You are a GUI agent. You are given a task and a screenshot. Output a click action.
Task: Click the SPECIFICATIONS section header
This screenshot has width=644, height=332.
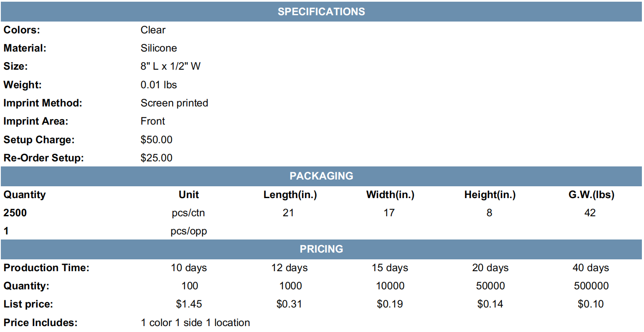tap(321, 12)
